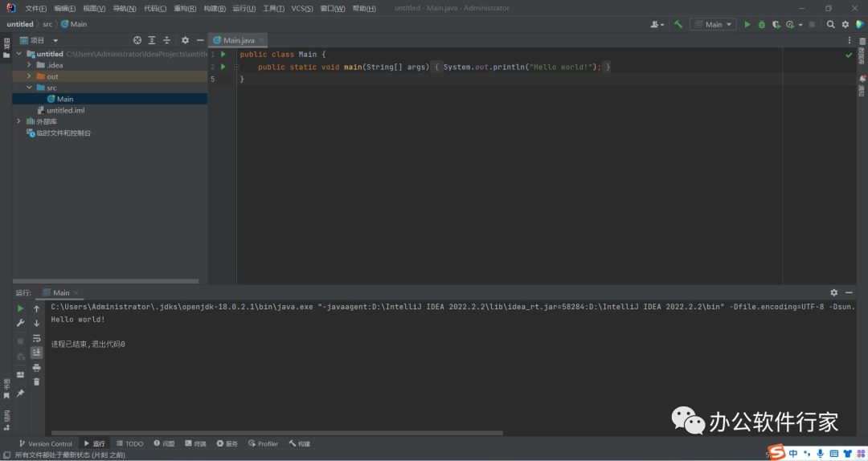868x461 pixels.
Task: Click Expand All icon in project panel
Action: pos(152,40)
